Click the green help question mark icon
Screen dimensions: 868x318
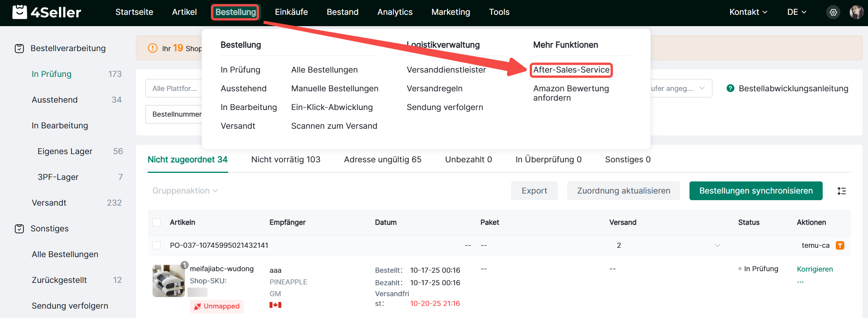point(730,89)
